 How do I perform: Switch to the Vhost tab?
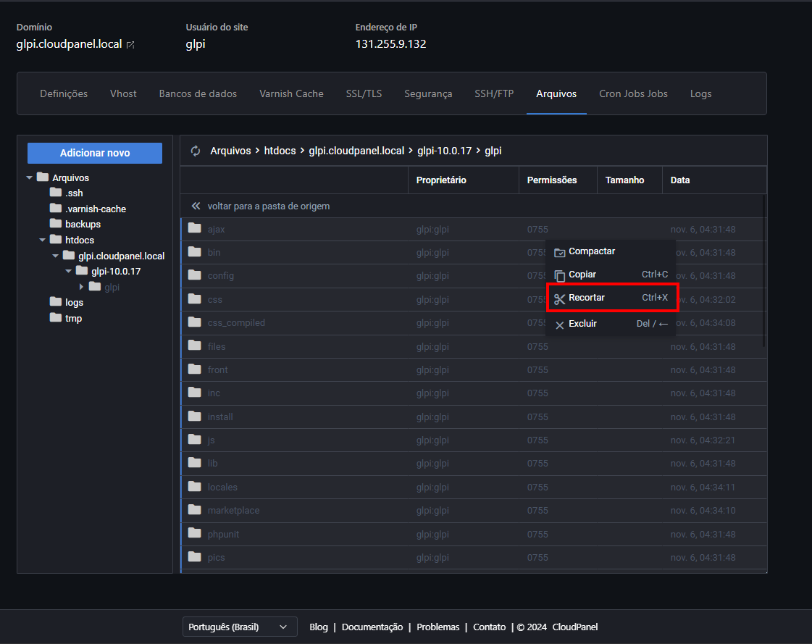click(x=123, y=93)
